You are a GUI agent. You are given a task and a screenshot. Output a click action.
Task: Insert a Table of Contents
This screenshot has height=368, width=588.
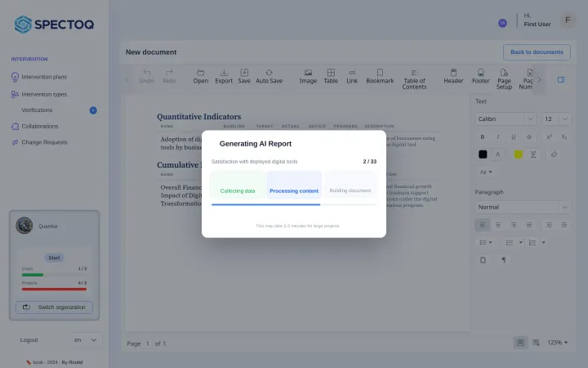(414, 79)
